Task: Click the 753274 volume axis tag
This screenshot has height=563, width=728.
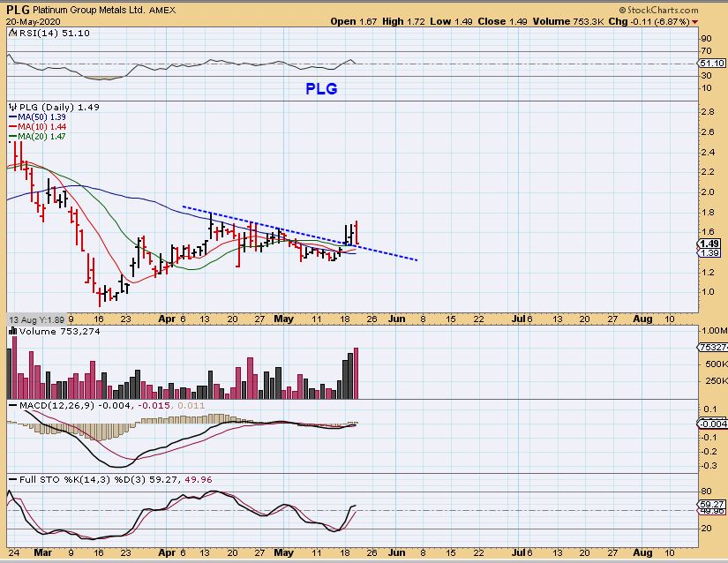Action: pyautogui.click(x=713, y=347)
